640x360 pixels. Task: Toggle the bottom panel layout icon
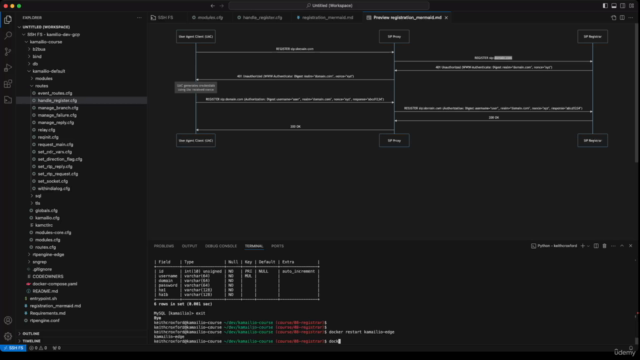[614, 6]
